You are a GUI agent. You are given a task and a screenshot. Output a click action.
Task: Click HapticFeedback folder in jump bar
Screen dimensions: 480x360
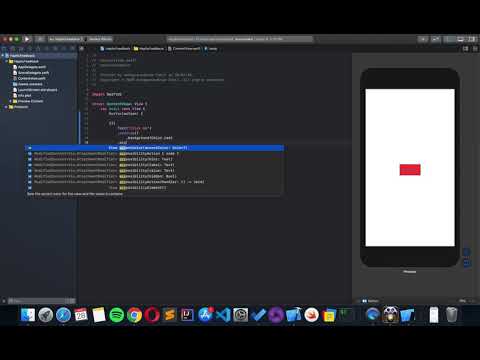point(149,49)
